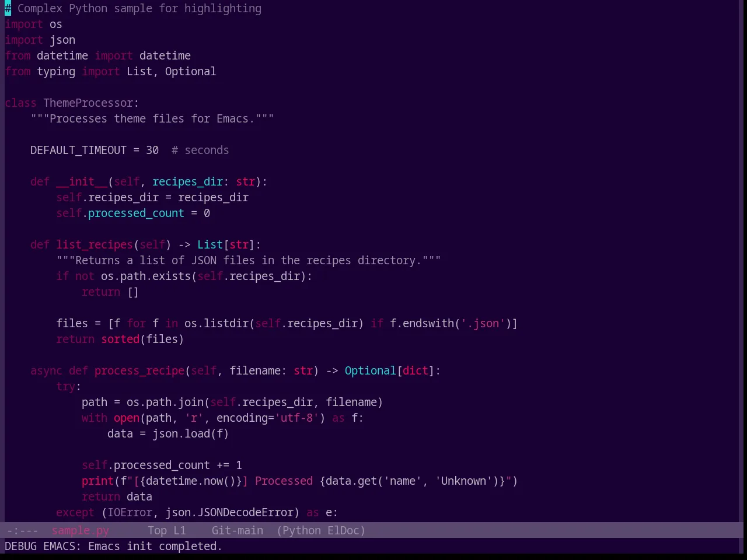Click 'filename: str' parameter in process_recipe signature

pos(271,370)
